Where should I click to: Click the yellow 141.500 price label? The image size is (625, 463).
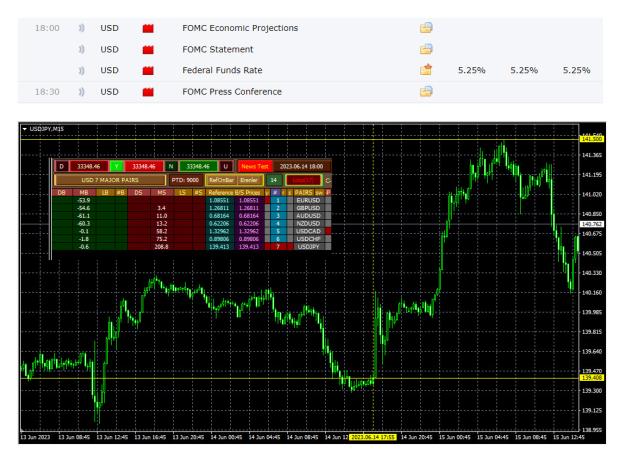point(592,139)
